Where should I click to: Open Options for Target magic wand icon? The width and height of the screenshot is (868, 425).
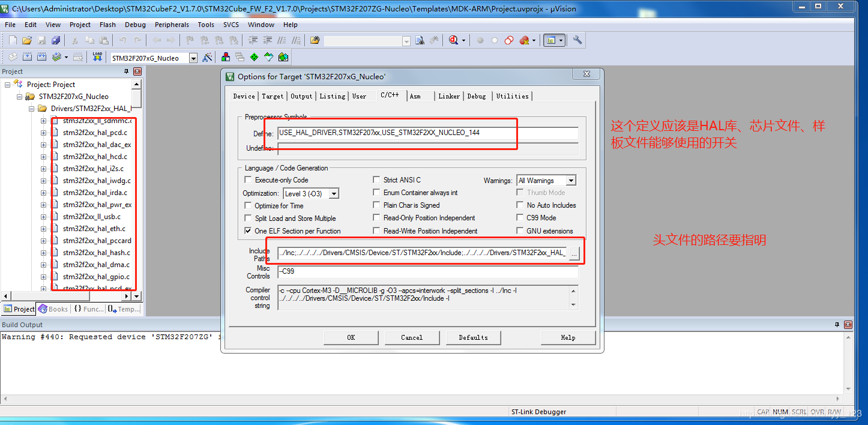point(207,58)
